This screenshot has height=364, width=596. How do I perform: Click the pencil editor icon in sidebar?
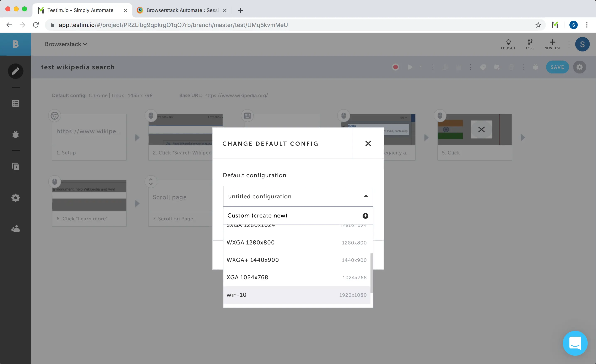[x=16, y=71]
